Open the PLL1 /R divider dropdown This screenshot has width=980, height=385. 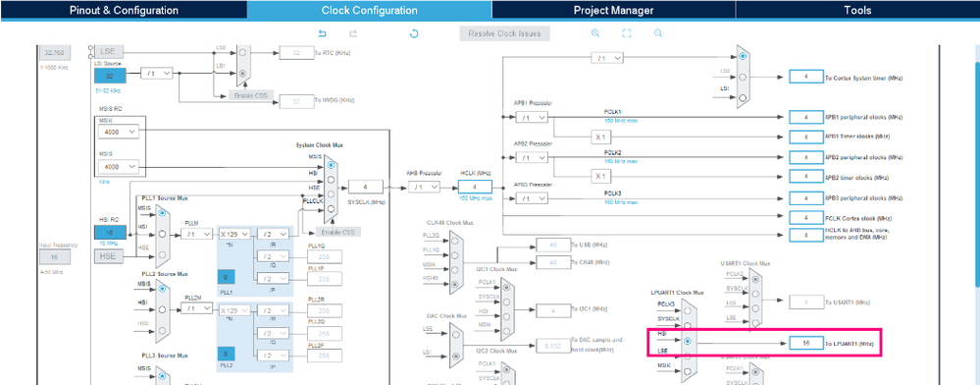click(274, 234)
